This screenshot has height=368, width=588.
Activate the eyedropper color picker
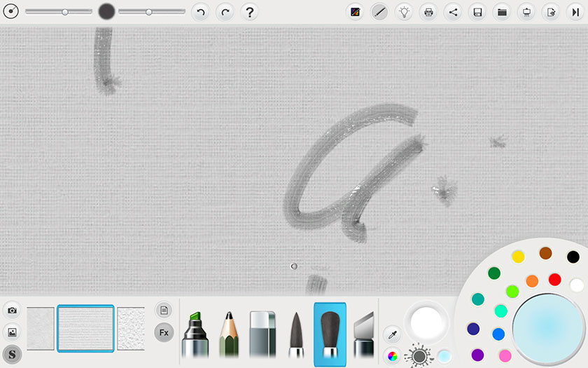point(392,334)
